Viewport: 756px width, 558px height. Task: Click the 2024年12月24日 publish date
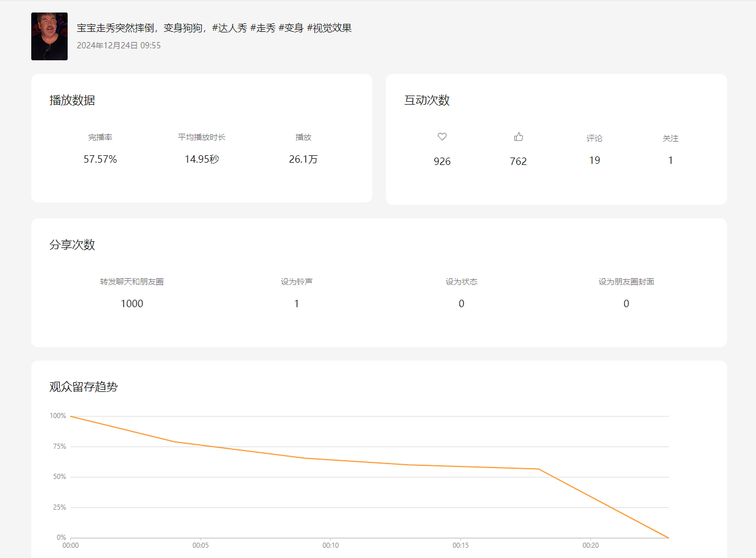119,46
